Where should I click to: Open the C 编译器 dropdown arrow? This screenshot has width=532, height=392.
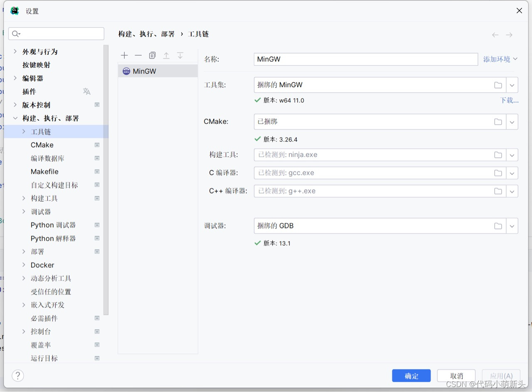click(x=512, y=173)
